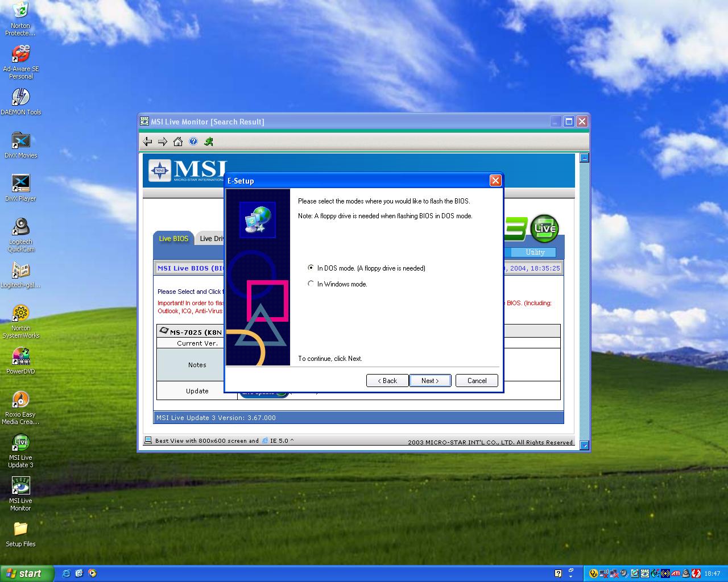Select the Logitech QuickCam desktop icon
This screenshot has width=728, height=582.
[x=20, y=235]
